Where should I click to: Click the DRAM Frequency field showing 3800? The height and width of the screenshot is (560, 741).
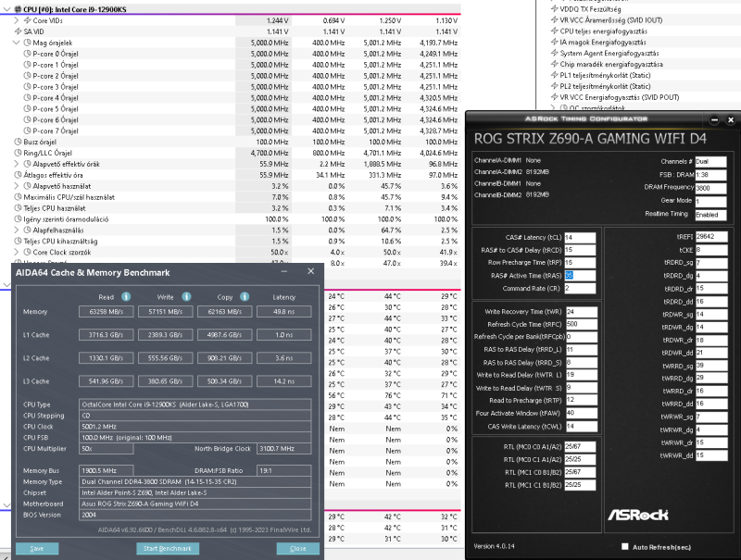coord(710,188)
